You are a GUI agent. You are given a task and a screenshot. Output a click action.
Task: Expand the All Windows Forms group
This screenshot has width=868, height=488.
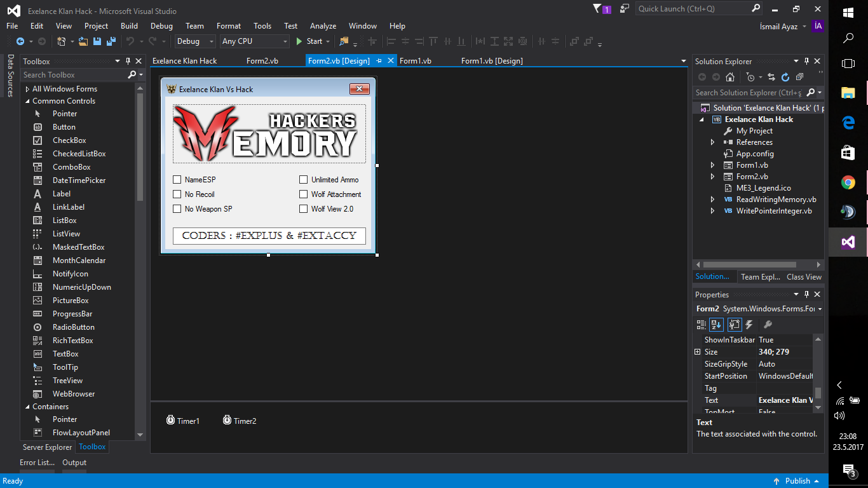(x=27, y=89)
